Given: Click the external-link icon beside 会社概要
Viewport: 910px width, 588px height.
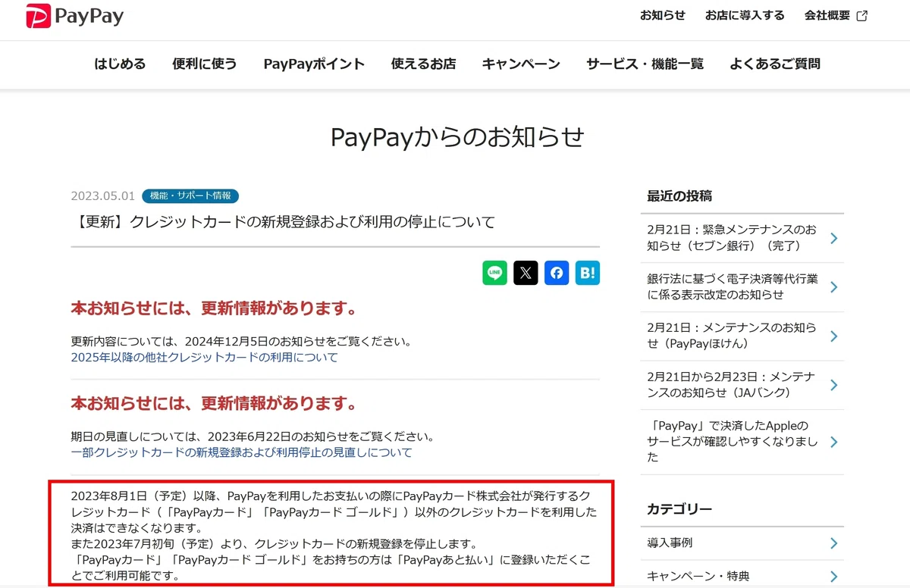Looking at the screenshot, I should click(x=862, y=16).
